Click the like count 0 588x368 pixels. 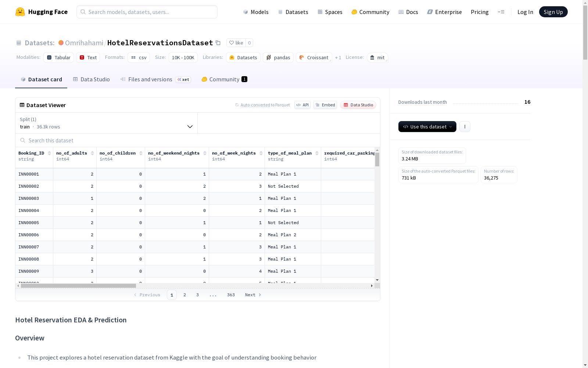[x=249, y=43]
